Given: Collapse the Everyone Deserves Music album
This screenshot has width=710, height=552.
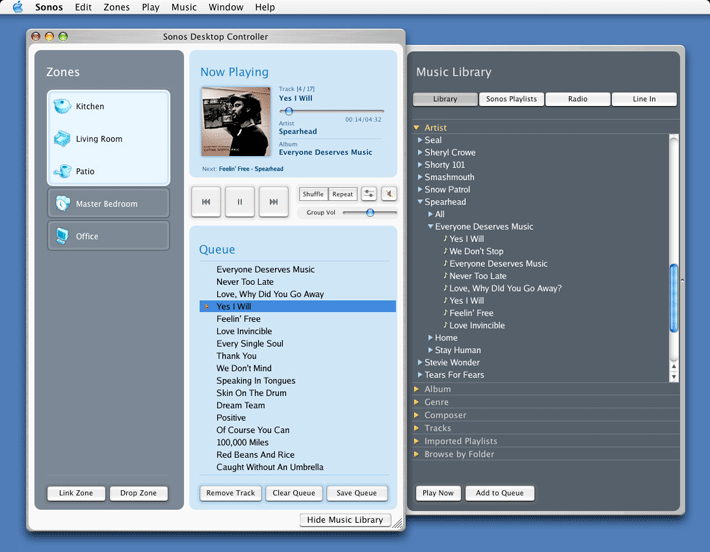Looking at the screenshot, I should pos(431,226).
